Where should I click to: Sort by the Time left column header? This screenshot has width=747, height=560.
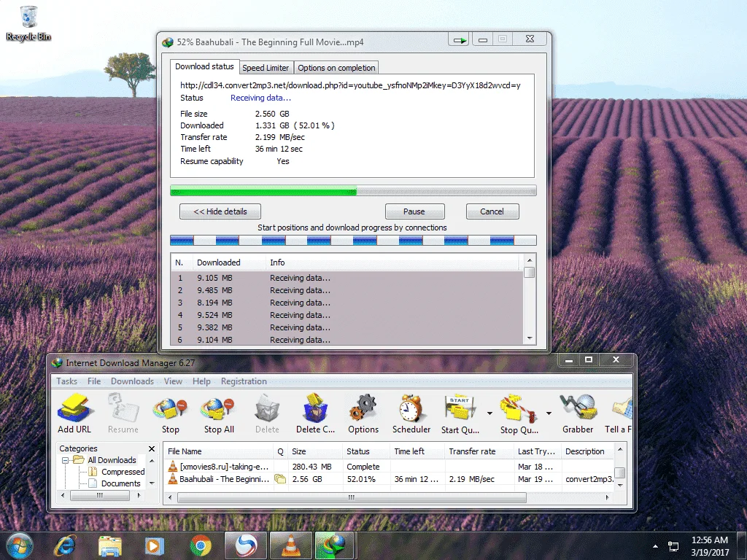(x=417, y=451)
